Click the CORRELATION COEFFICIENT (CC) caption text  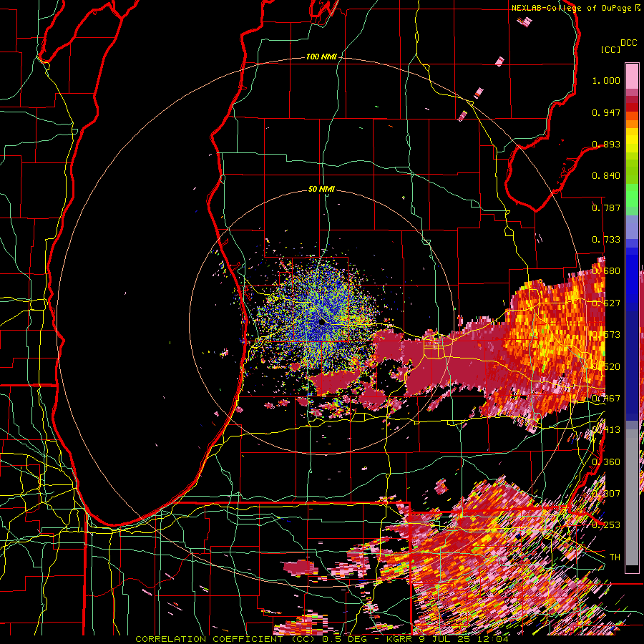pos(227,639)
